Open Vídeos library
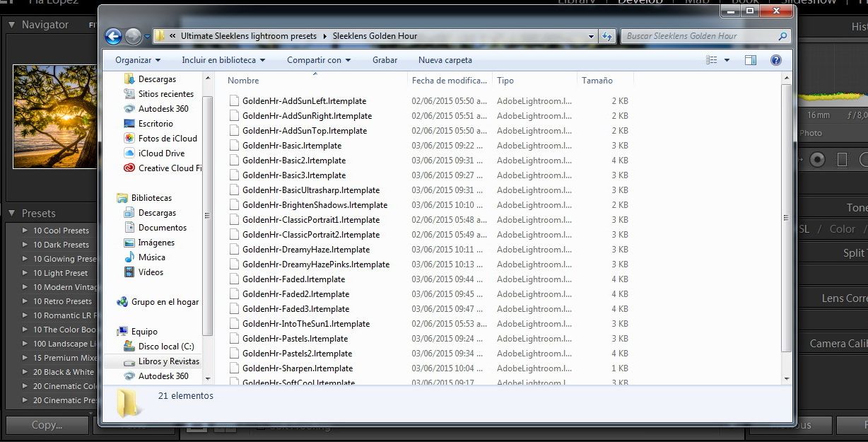This screenshot has height=442, width=868. [x=151, y=272]
